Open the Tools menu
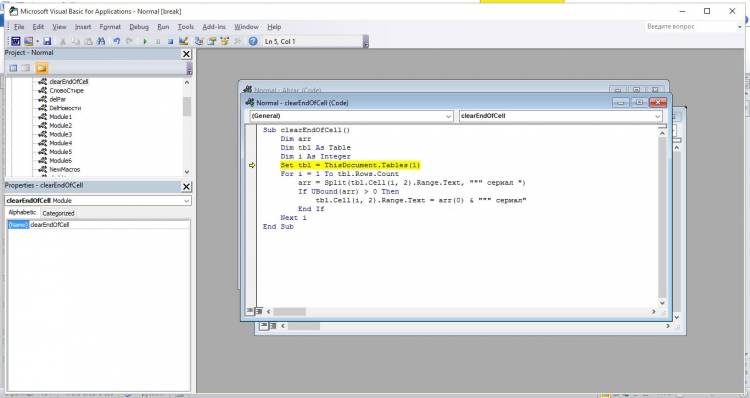 coord(186,27)
